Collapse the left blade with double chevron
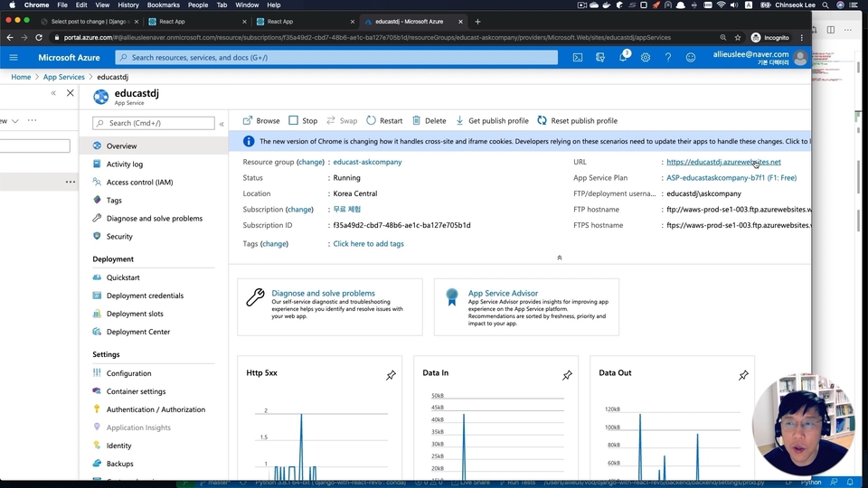The height and width of the screenshot is (488, 868). pyautogui.click(x=53, y=93)
